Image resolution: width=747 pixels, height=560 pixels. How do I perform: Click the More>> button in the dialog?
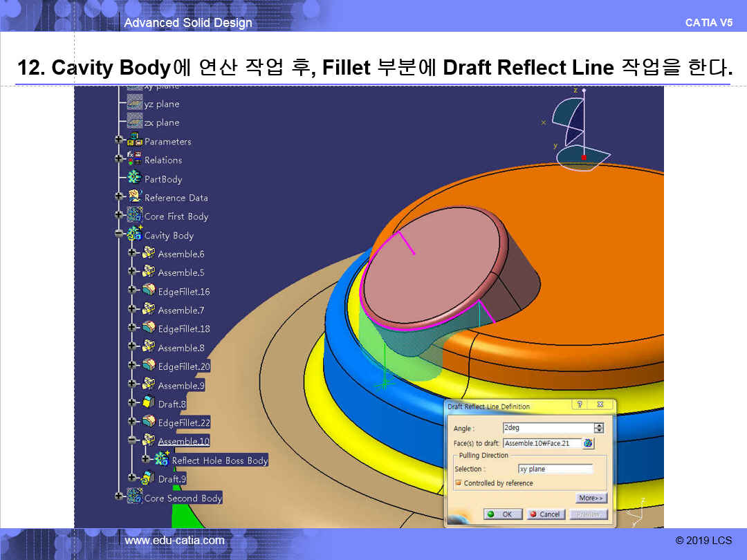tap(591, 498)
